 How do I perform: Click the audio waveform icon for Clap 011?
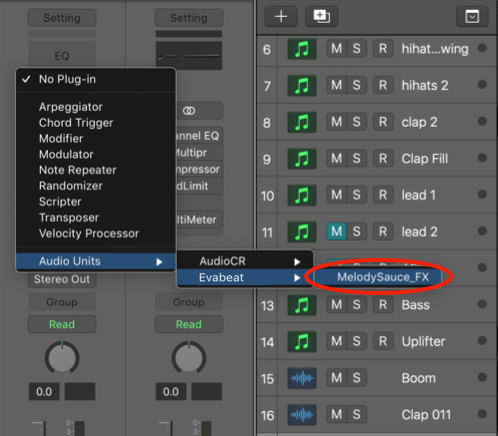pos(302,414)
